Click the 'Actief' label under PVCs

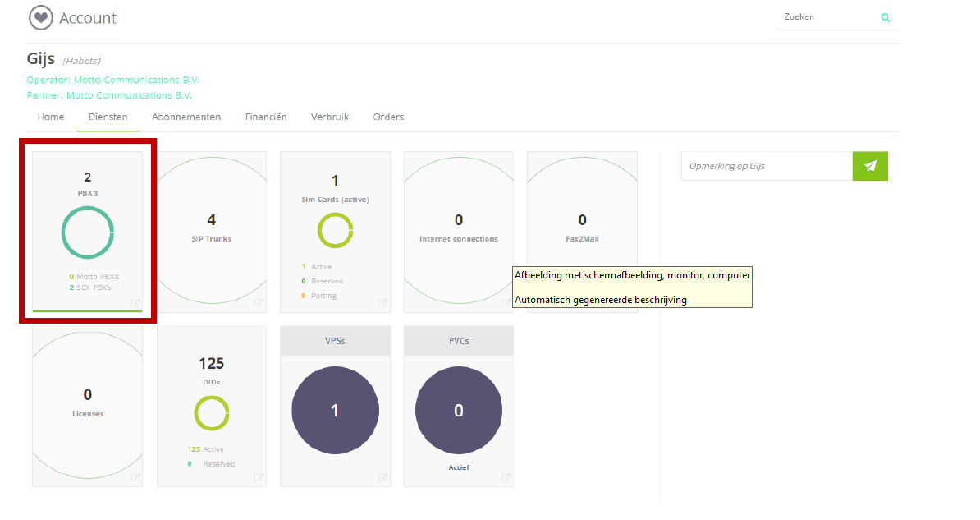pyautogui.click(x=459, y=467)
